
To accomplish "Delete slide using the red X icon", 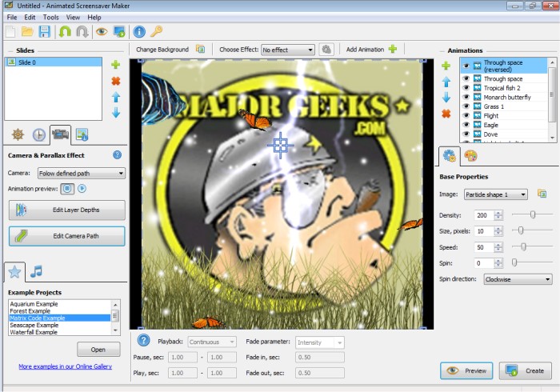I will tap(116, 81).
